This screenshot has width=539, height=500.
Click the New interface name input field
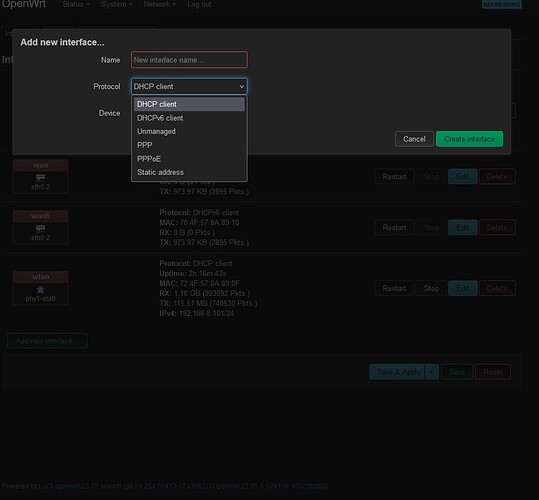[189, 60]
